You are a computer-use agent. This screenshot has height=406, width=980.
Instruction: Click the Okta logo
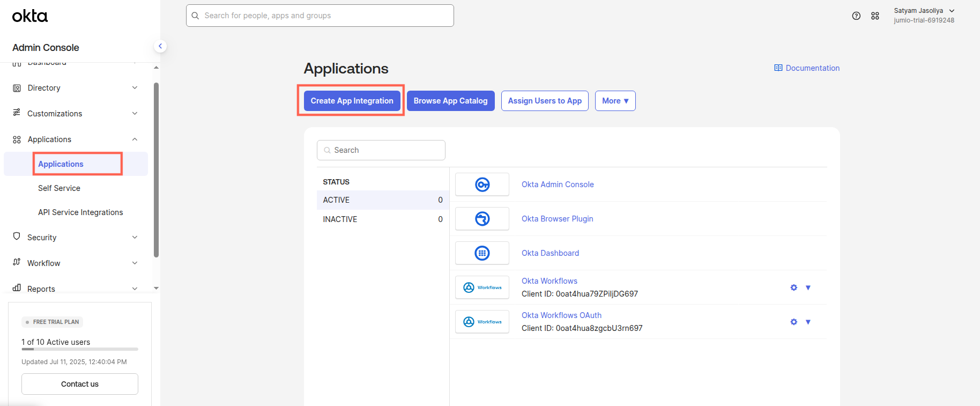(x=30, y=16)
